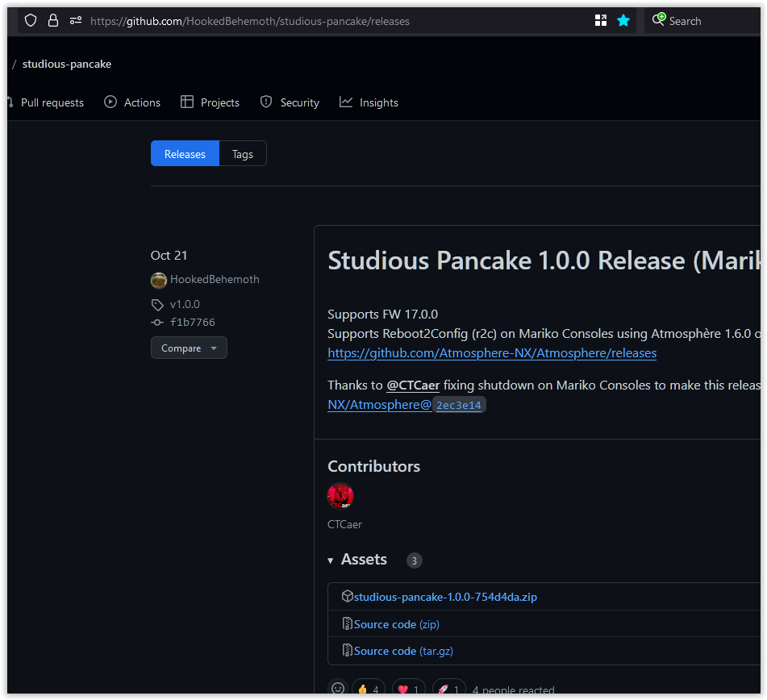Viewport: 767px width, 700px height.
Task: Open the site permissions icon in address bar
Action: (75, 20)
